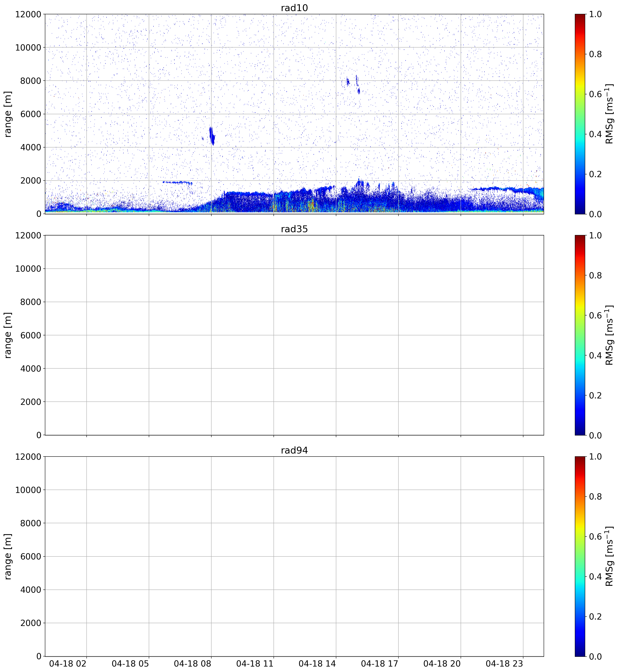Viewport: 619px width, 672px height.
Task: Click the 0.6 tick on rad94 colorbar
Action: tap(595, 537)
